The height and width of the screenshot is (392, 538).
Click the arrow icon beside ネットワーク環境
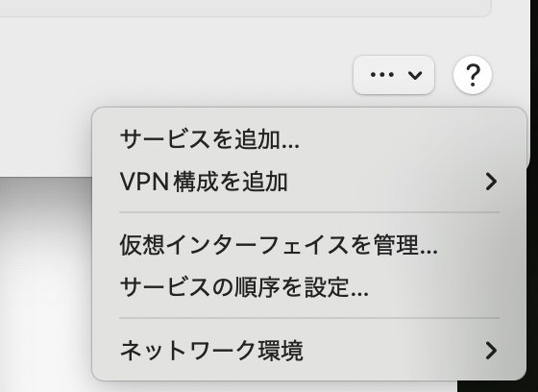[491, 351]
